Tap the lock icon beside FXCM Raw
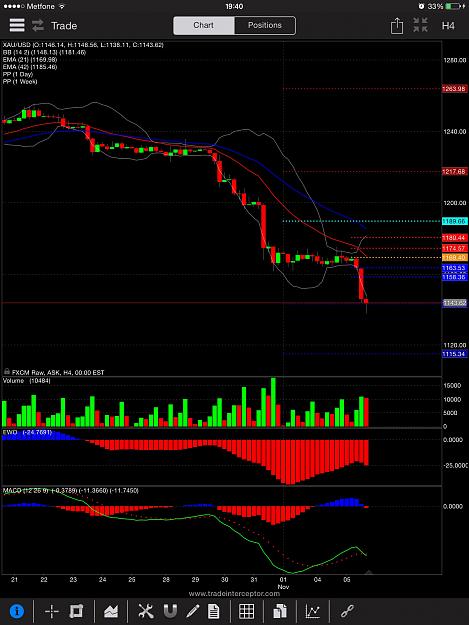Image resolution: width=469 pixels, height=625 pixels. click(7, 371)
